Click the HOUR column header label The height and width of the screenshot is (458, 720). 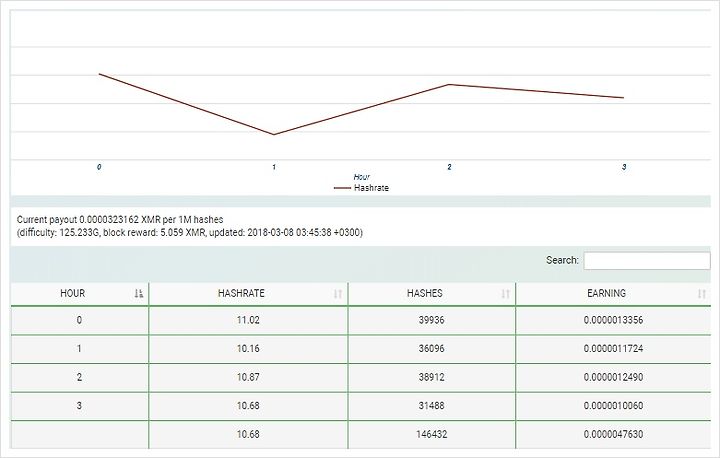[x=73, y=293]
